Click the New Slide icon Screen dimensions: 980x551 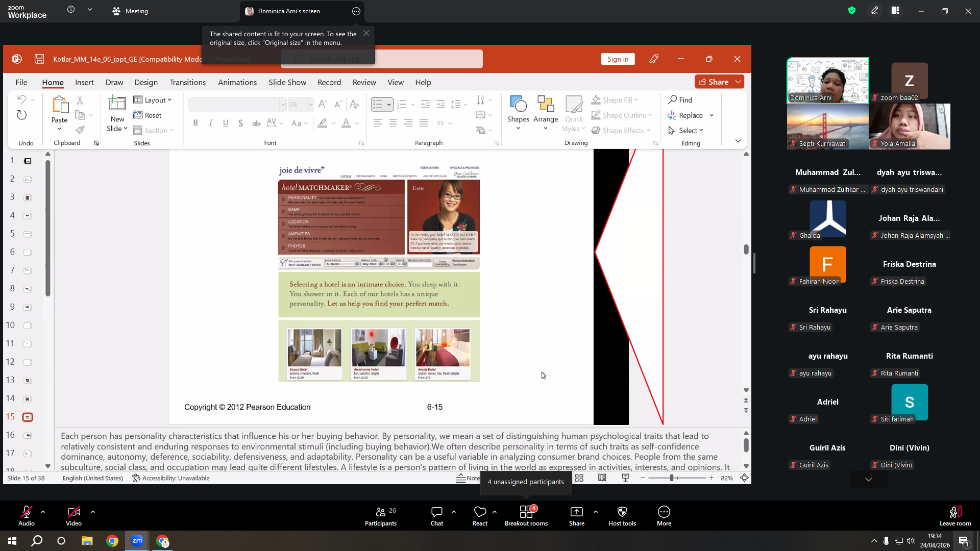(117, 104)
